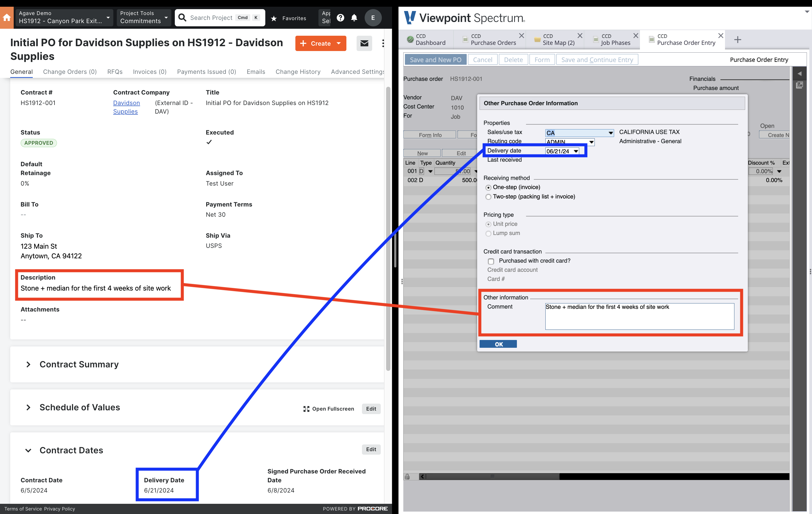Close the Purchase Order Entry tab

tap(720, 36)
